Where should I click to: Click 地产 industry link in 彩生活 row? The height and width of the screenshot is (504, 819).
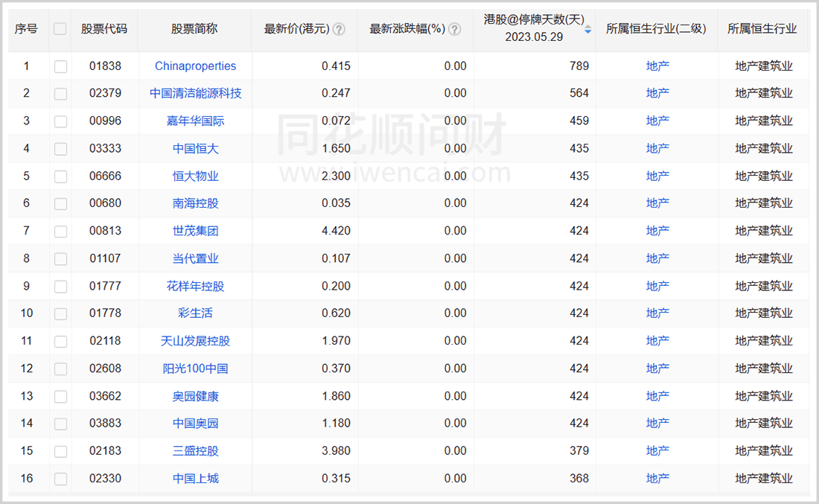(x=657, y=313)
